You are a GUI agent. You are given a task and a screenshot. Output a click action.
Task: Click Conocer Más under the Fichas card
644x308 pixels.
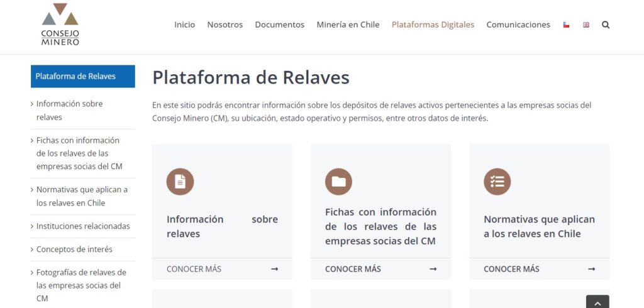click(380, 269)
